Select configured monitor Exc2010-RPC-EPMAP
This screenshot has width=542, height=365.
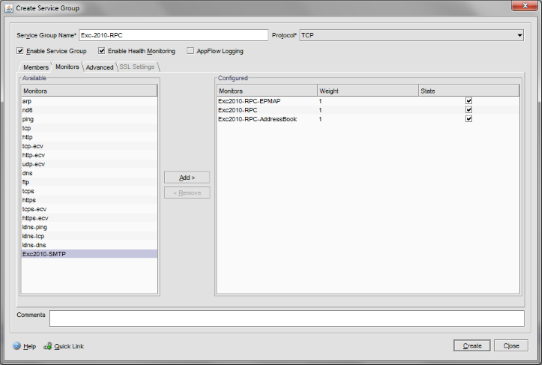click(x=249, y=101)
